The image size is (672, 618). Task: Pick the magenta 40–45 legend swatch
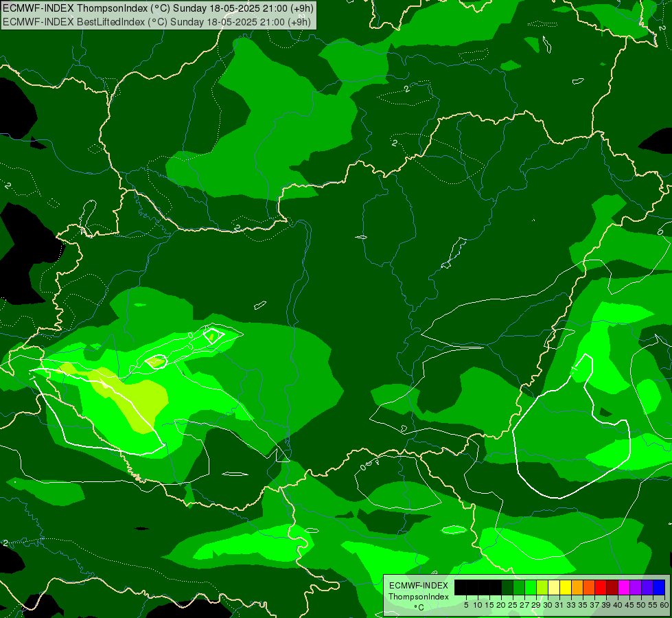623,587
